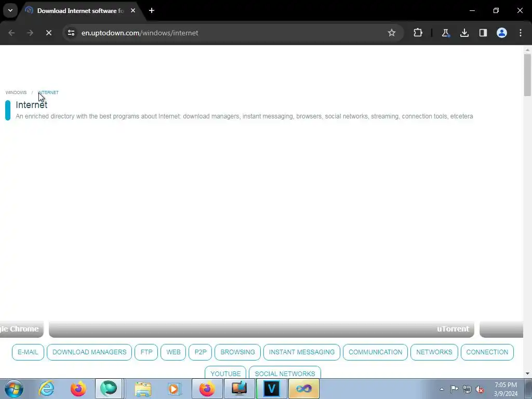Launch Internet Explorer from taskbar
Screen dimensions: 532x399
46,389
